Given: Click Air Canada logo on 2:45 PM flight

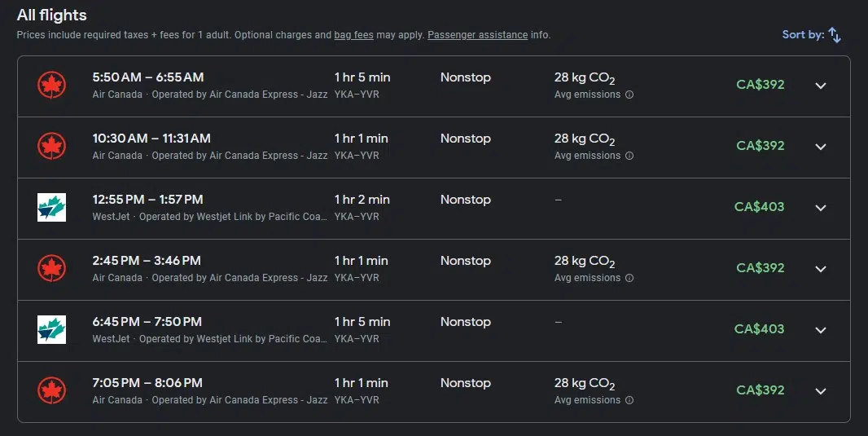Looking at the screenshot, I should click(51, 269).
